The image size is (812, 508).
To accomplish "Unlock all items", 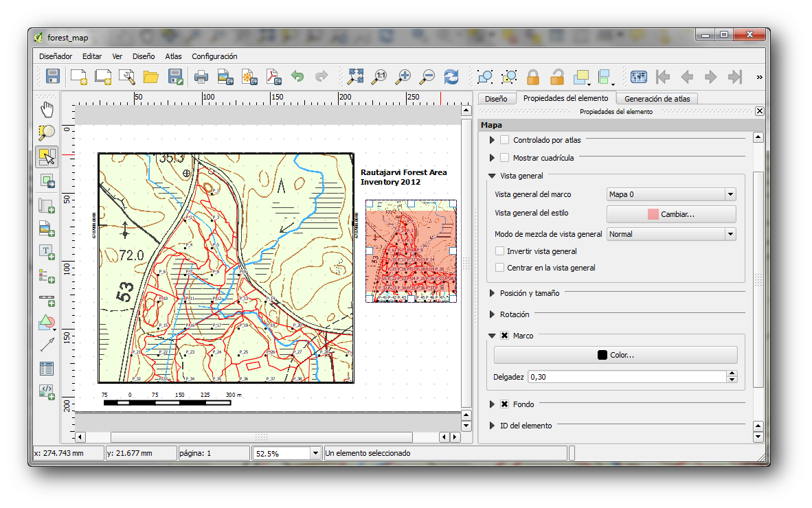I will pyautogui.click(x=557, y=77).
